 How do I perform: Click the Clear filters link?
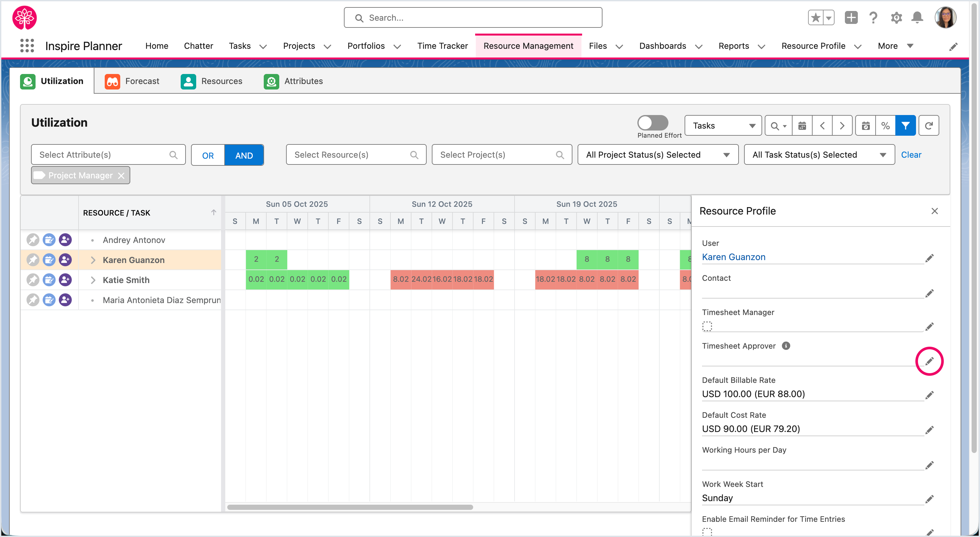(x=911, y=155)
